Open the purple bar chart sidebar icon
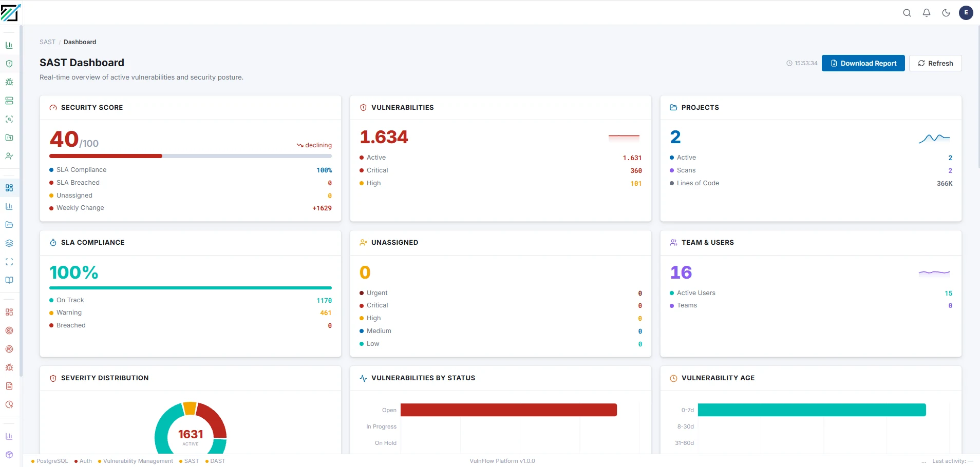This screenshot has height=467, width=980. (x=9, y=436)
